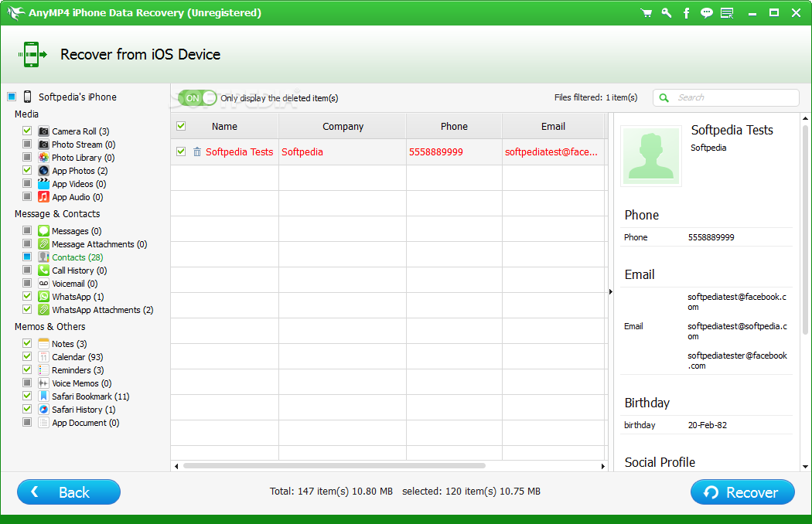Uncheck the Softpedia Tests row checkbox
Image resolution: width=812 pixels, height=524 pixels.
click(181, 151)
